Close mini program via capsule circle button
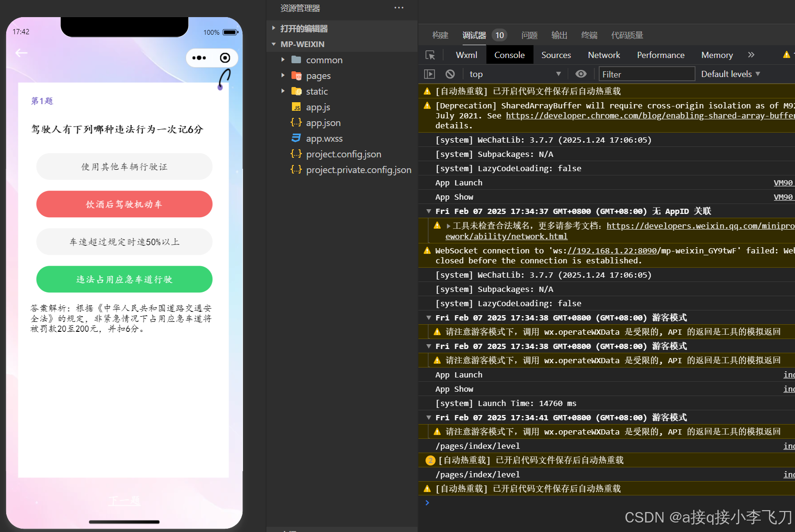The image size is (795, 532). click(225, 58)
